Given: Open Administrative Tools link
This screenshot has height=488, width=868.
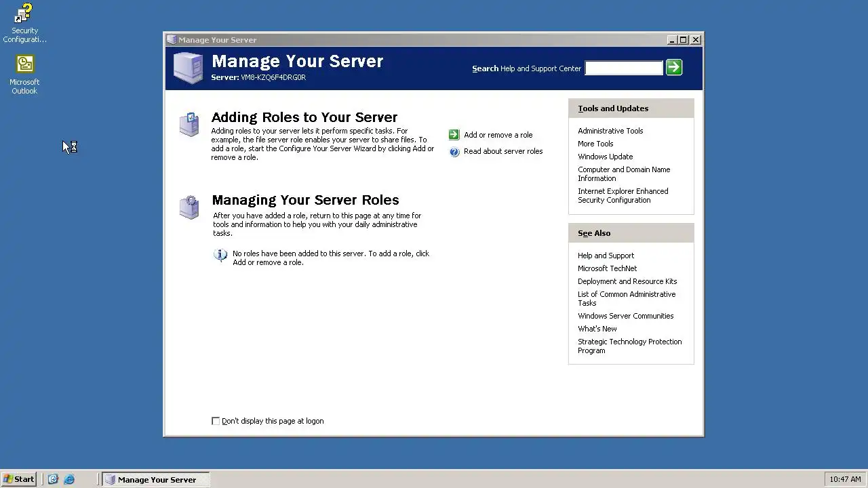Looking at the screenshot, I should (x=610, y=131).
